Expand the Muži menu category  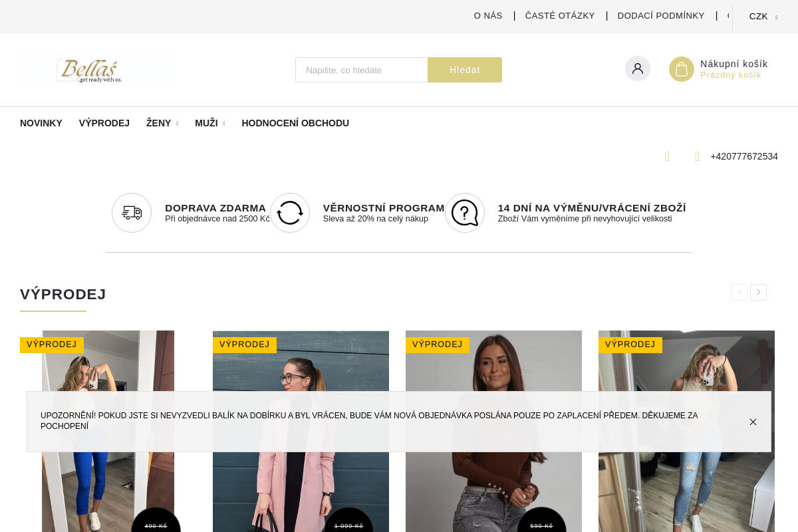210,123
